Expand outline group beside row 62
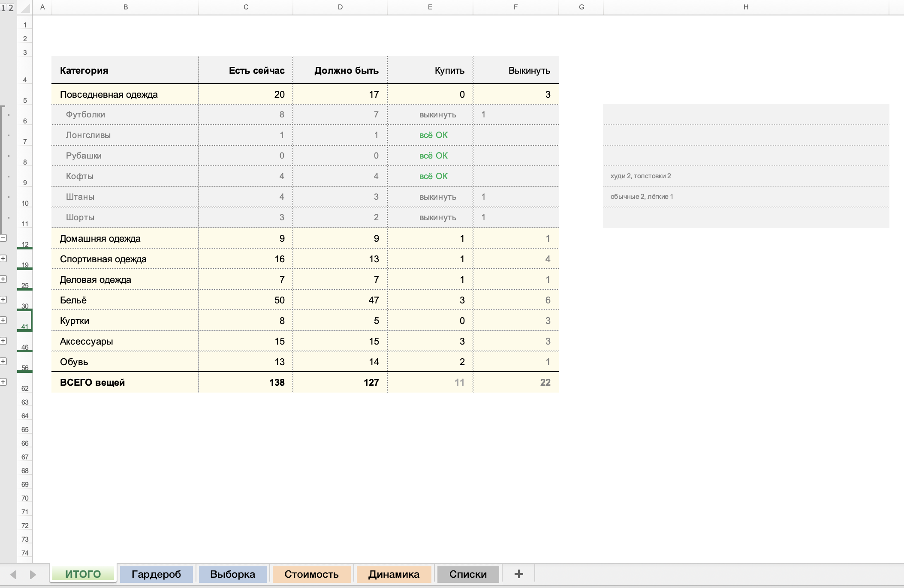This screenshot has width=904, height=588. (3, 382)
